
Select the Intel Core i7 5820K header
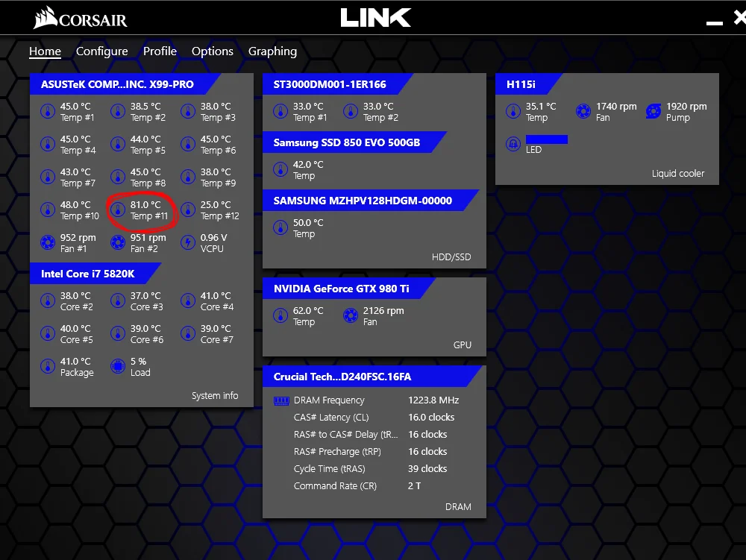[x=95, y=274]
